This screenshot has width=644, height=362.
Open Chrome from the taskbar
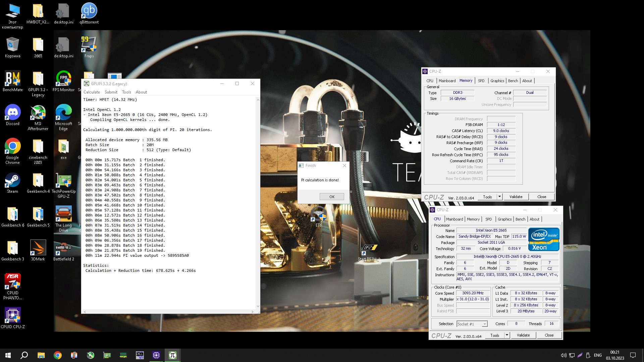pos(58,355)
